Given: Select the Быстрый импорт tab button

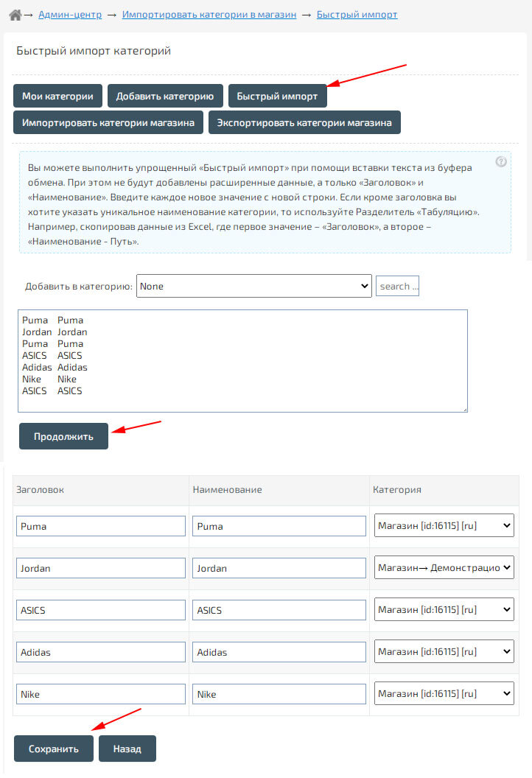Looking at the screenshot, I should 277,96.
